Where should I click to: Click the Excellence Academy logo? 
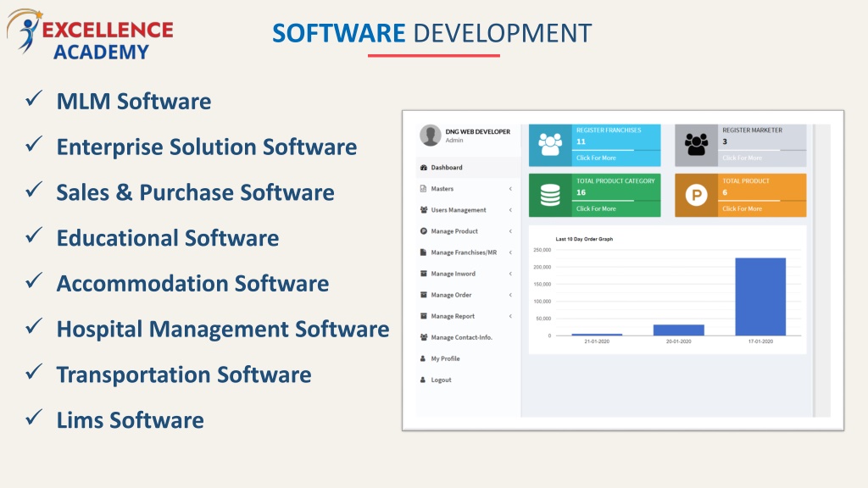click(x=90, y=37)
